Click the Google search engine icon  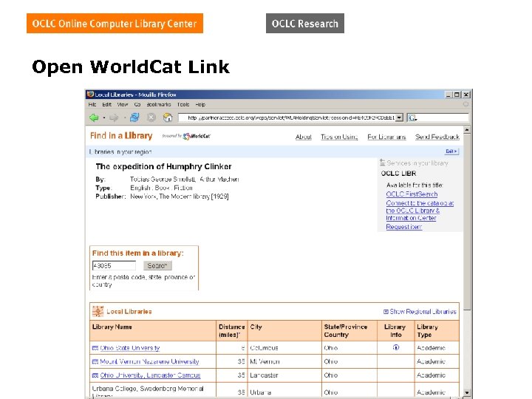412,117
